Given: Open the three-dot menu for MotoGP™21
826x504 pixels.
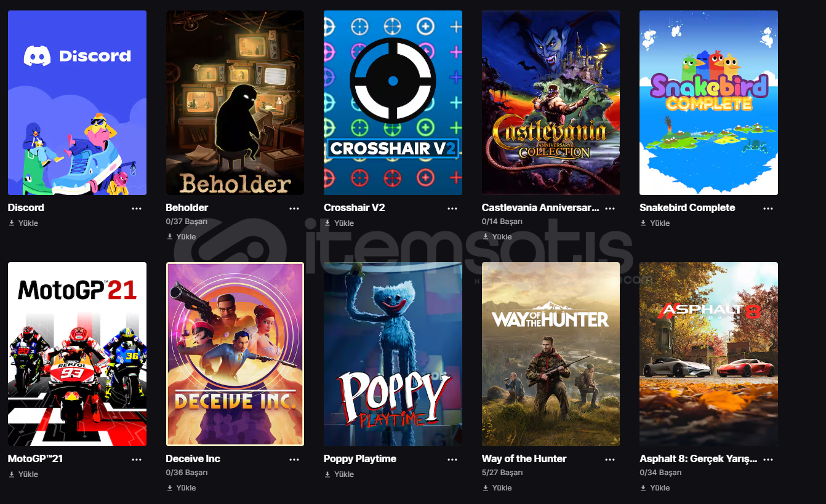Looking at the screenshot, I should [x=137, y=460].
